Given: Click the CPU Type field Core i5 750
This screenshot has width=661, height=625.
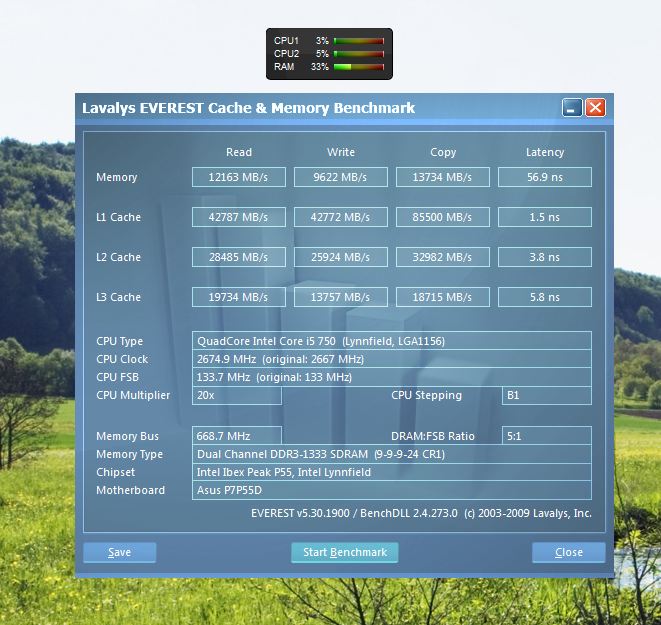Looking at the screenshot, I should click(x=392, y=341).
